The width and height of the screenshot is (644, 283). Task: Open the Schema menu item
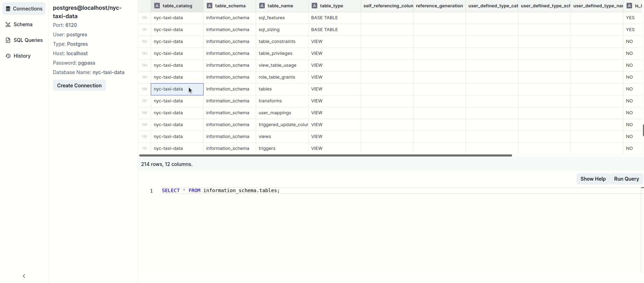tap(23, 24)
